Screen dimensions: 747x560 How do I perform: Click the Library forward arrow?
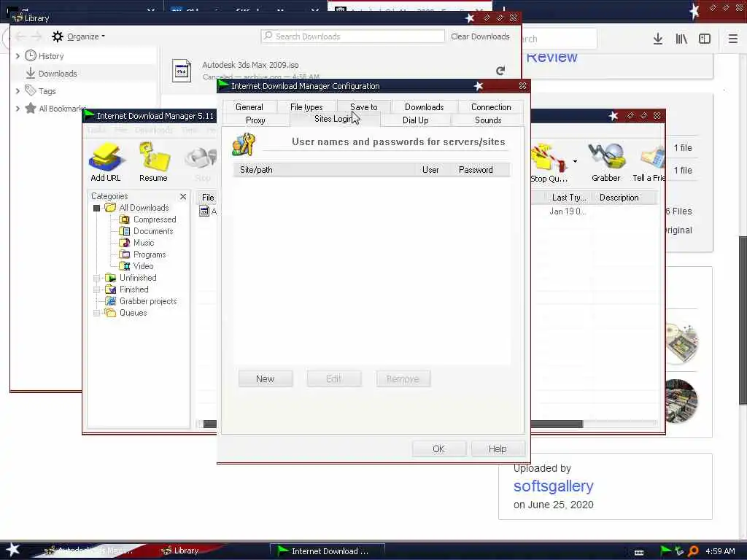coord(36,36)
